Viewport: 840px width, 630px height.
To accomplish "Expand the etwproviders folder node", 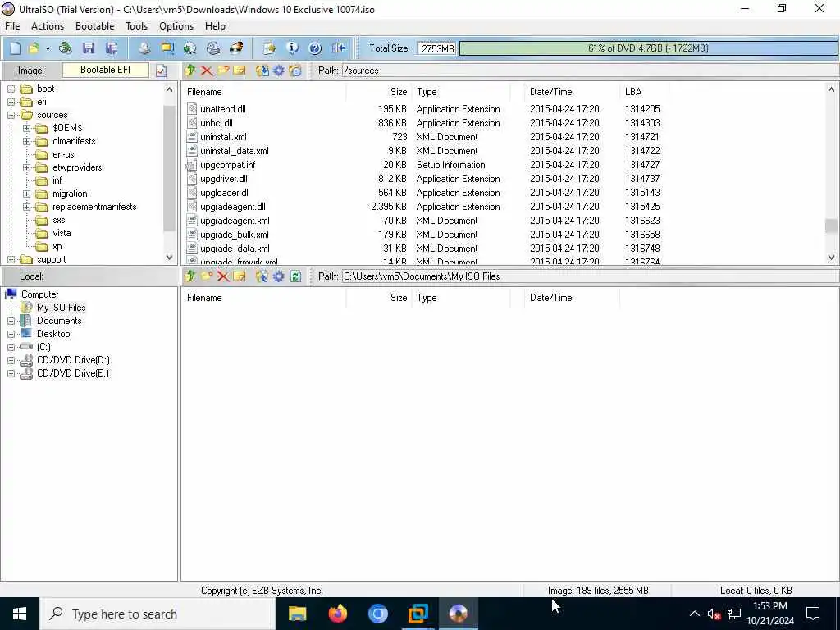I will coord(27,167).
